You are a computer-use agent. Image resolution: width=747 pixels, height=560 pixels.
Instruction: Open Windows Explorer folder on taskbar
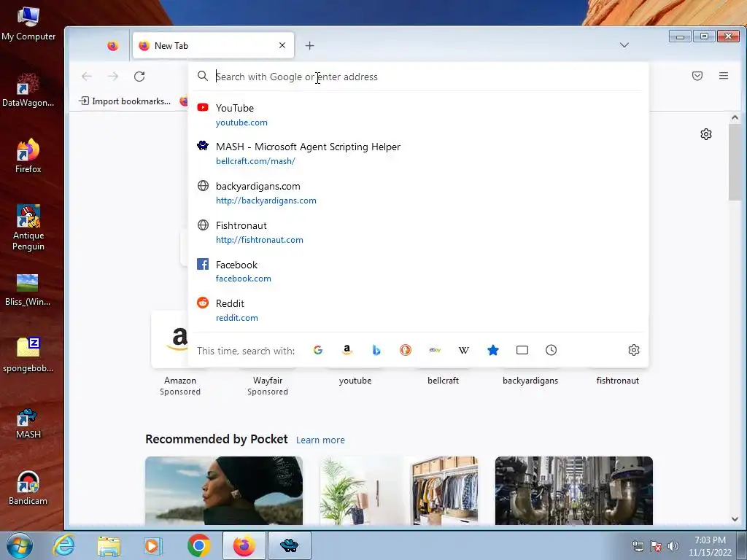[x=109, y=545]
